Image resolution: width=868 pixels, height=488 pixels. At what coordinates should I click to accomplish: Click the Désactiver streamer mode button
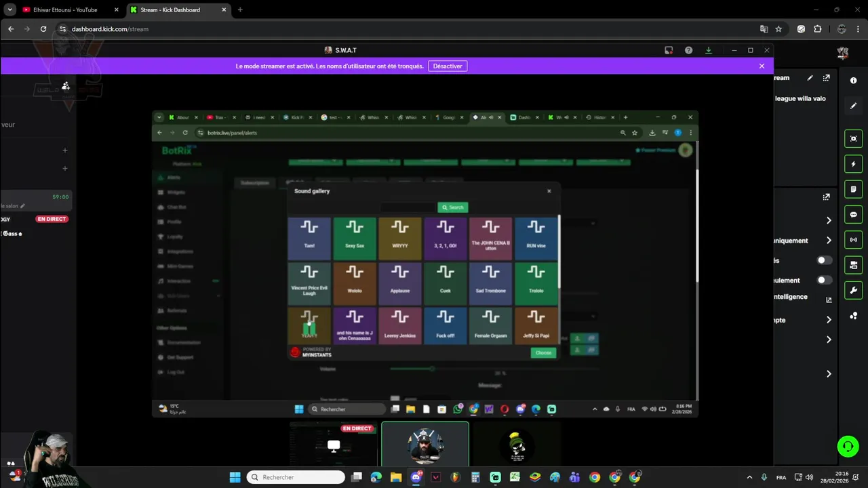[448, 66]
